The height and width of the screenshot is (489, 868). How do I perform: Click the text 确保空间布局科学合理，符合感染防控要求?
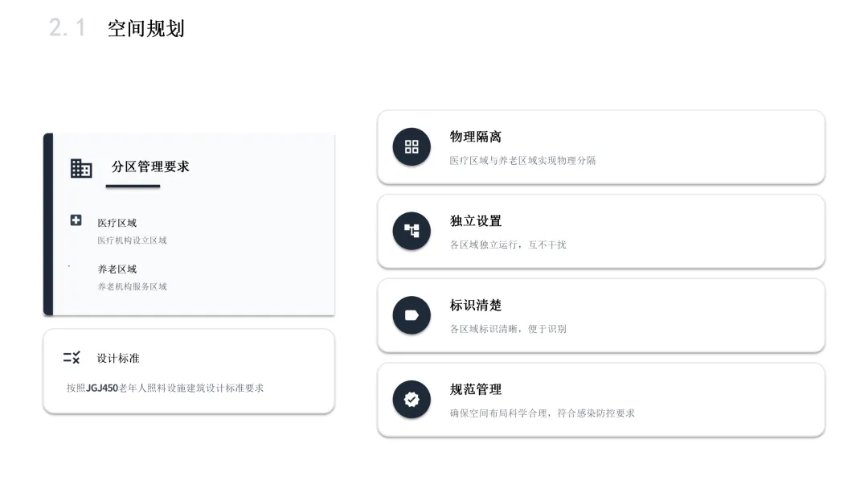pos(542,413)
